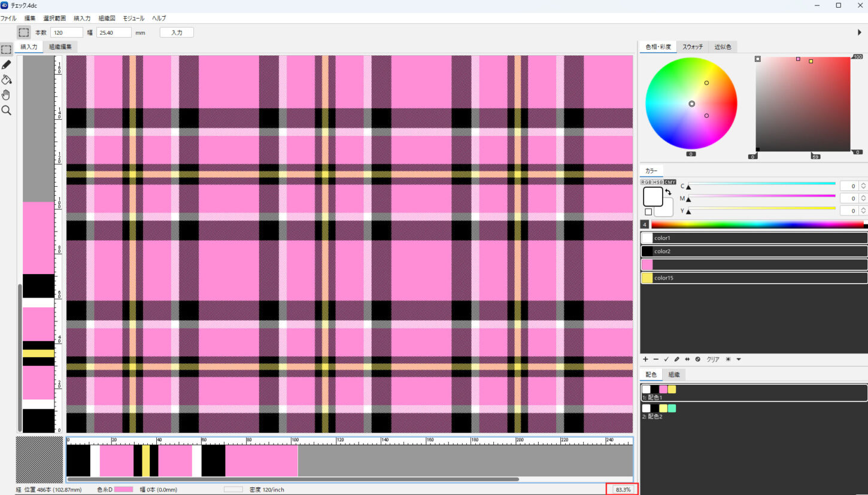
Task: Open the モジュール menu
Action: pos(133,19)
